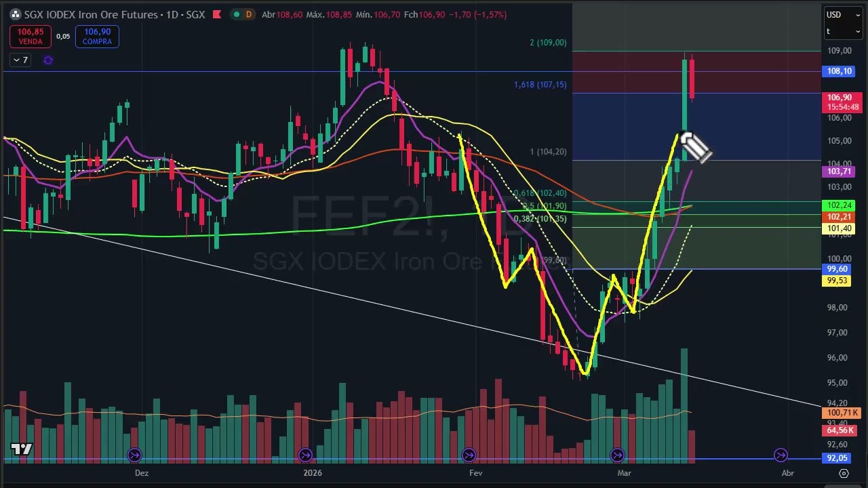
Task: Click the green market status dot
Action: [235, 14]
